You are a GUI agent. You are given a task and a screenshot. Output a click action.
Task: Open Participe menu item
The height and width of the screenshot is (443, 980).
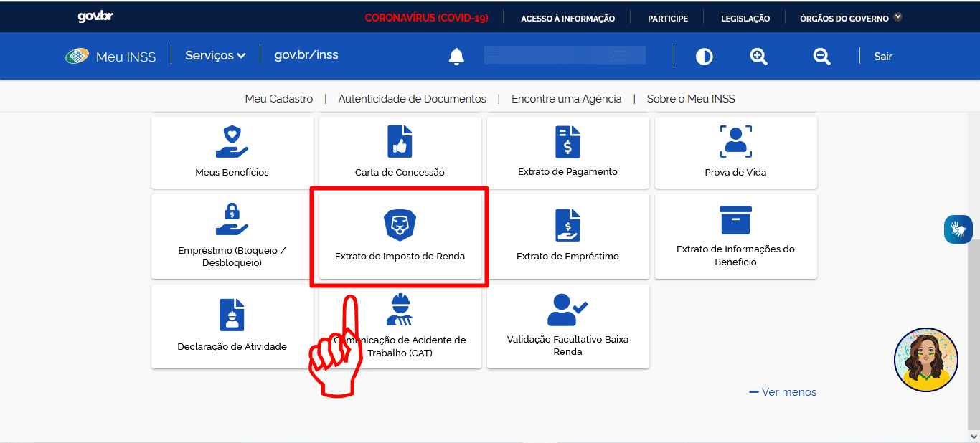668,19
